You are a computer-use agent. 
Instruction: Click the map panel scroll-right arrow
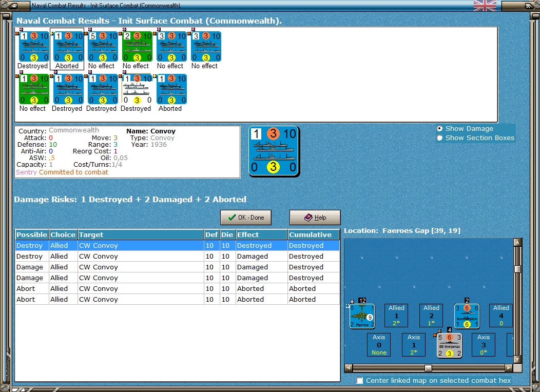point(509,368)
